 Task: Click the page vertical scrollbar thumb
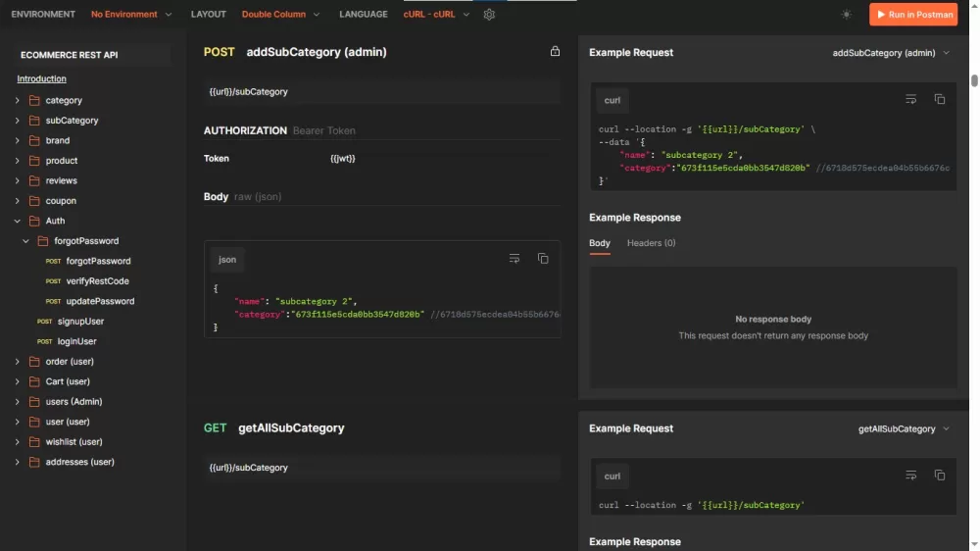pyautogui.click(x=974, y=80)
